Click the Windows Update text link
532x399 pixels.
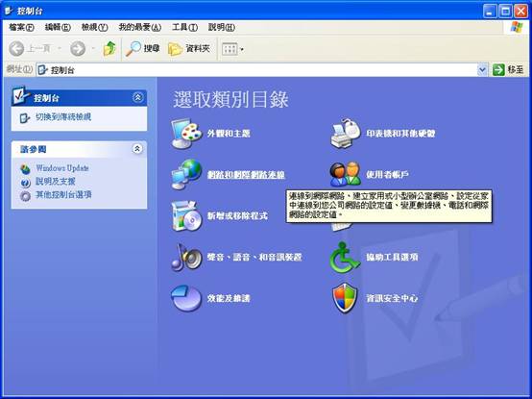point(62,168)
